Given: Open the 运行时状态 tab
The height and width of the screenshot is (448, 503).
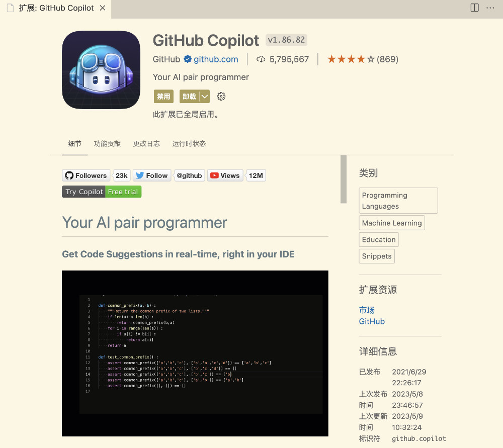Looking at the screenshot, I should (x=189, y=143).
